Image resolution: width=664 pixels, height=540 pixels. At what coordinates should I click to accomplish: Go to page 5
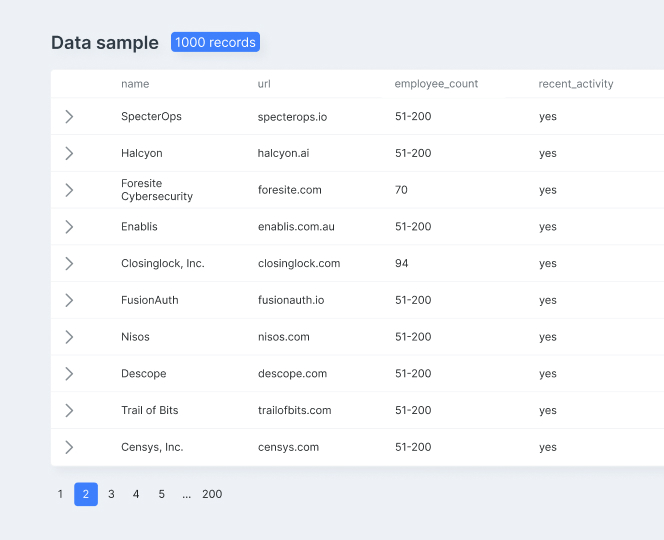click(161, 494)
